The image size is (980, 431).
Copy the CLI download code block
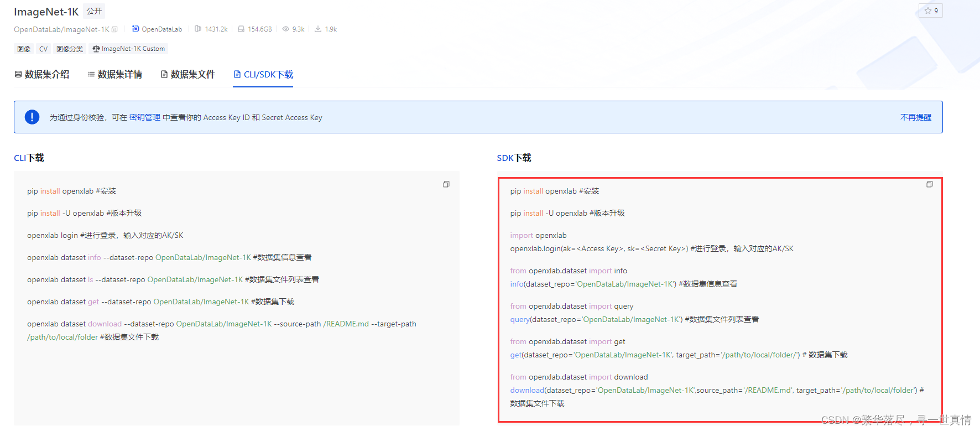pyautogui.click(x=446, y=184)
